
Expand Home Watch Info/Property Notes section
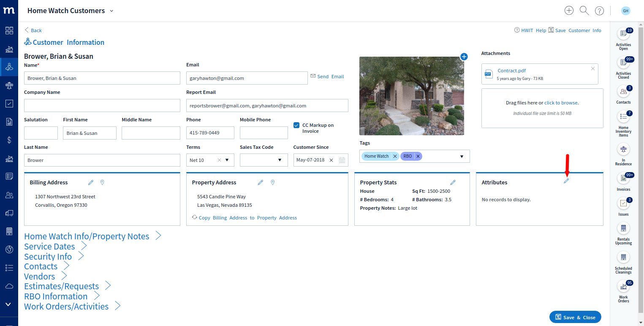pos(158,236)
